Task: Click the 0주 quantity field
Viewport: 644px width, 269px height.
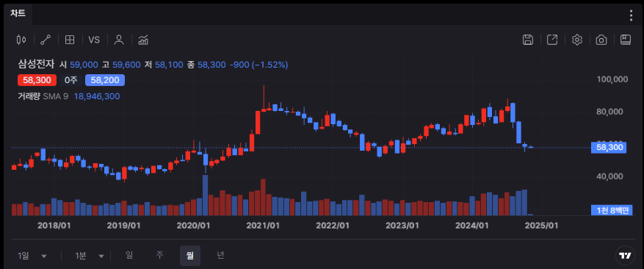Action: click(71, 80)
